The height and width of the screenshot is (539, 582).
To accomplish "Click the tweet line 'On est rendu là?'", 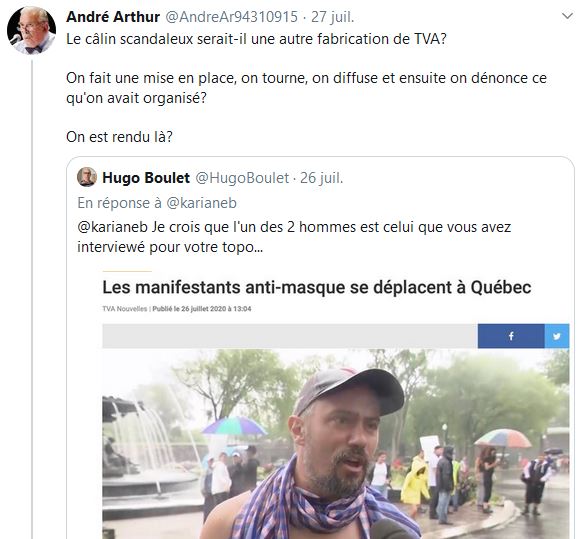I will tap(119, 137).
